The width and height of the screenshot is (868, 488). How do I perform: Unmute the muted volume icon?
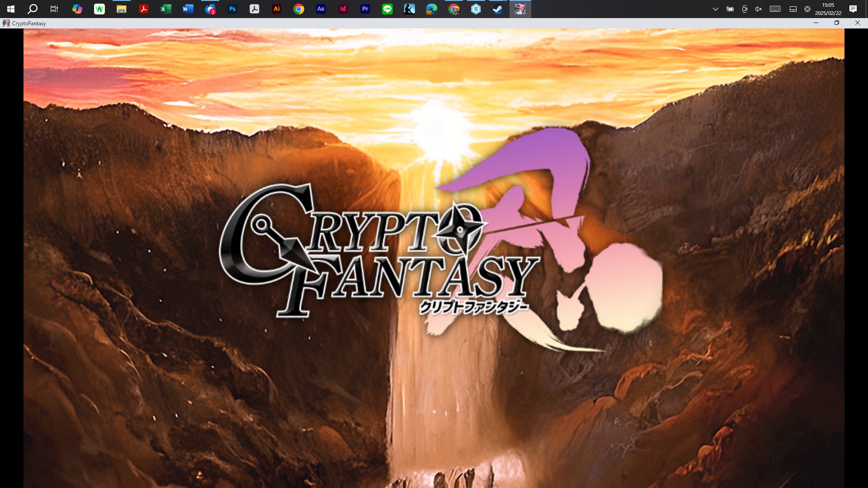point(759,9)
